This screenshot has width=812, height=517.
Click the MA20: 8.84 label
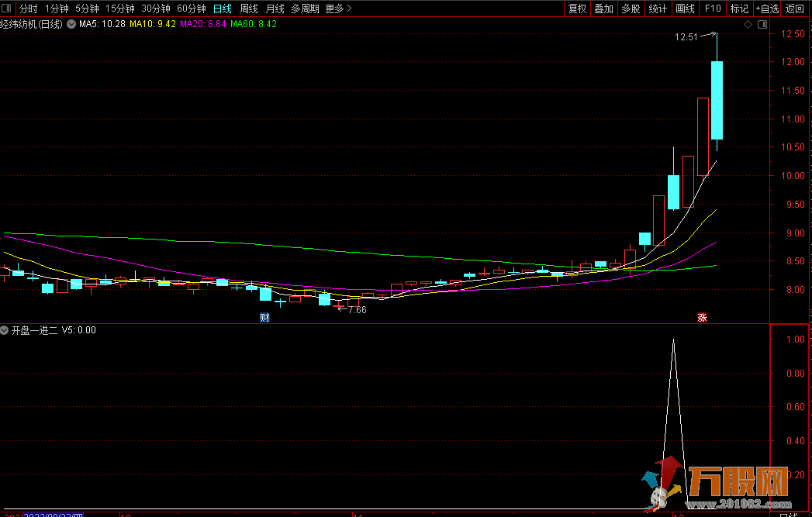point(203,24)
